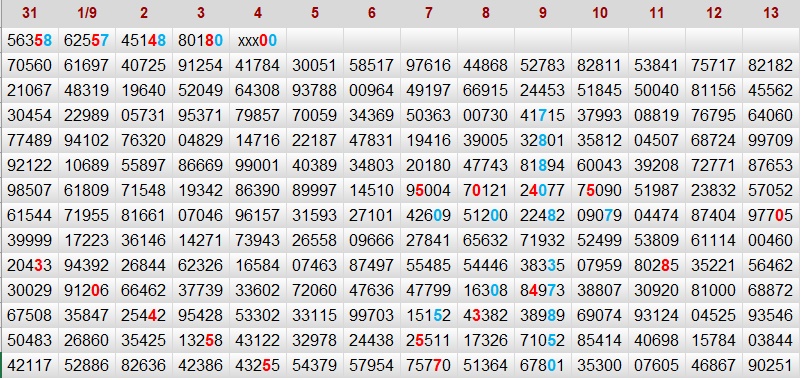Click cell xxx00 under column 4
The width and height of the screenshot is (801, 380).
tap(257, 40)
